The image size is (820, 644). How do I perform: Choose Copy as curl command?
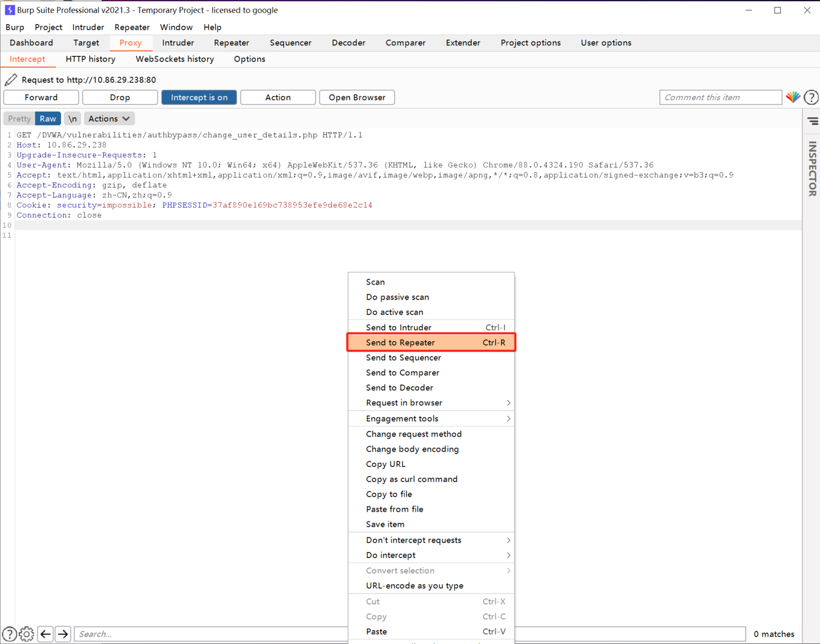coord(412,479)
